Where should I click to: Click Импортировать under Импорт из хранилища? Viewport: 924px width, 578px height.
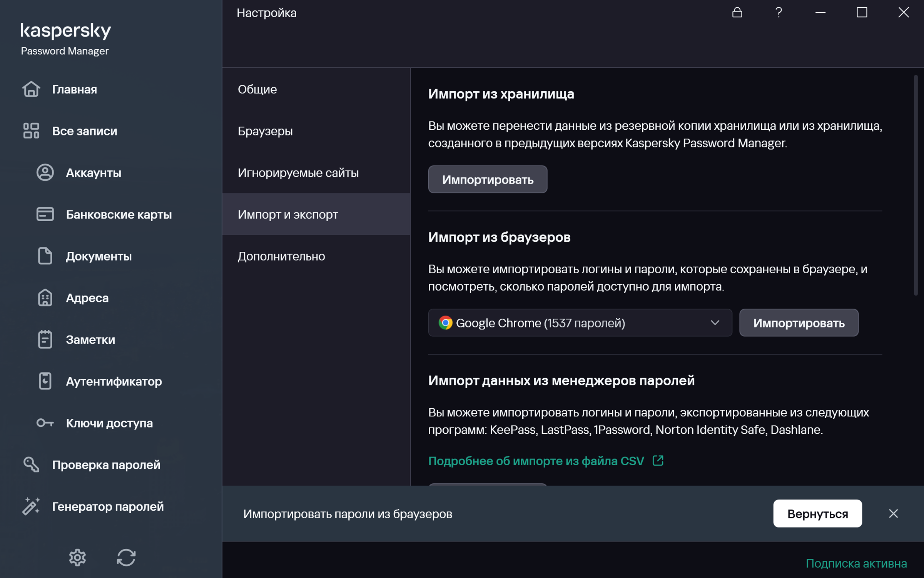tap(487, 180)
